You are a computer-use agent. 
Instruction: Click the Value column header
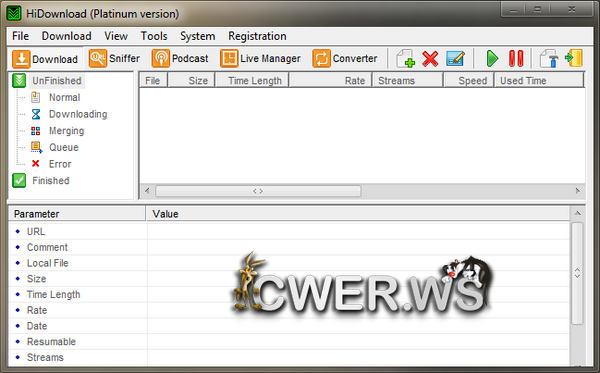pyautogui.click(x=358, y=213)
